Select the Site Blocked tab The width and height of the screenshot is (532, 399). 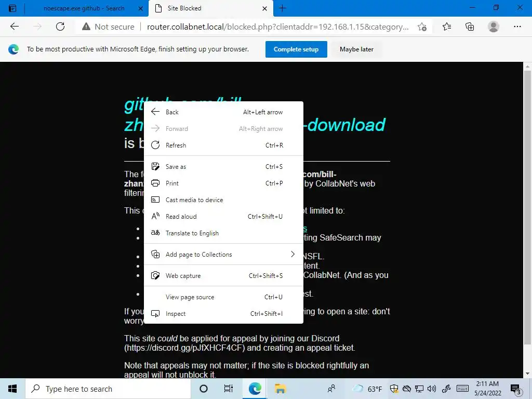pyautogui.click(x=210, y=8)
